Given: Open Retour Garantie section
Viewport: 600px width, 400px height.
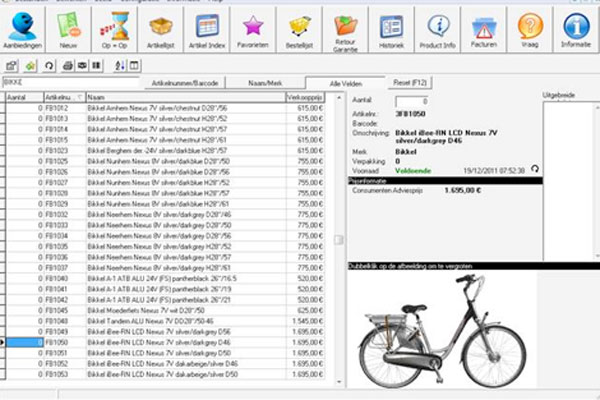Looking at the screenshot, I should click(x=346, y=28).
